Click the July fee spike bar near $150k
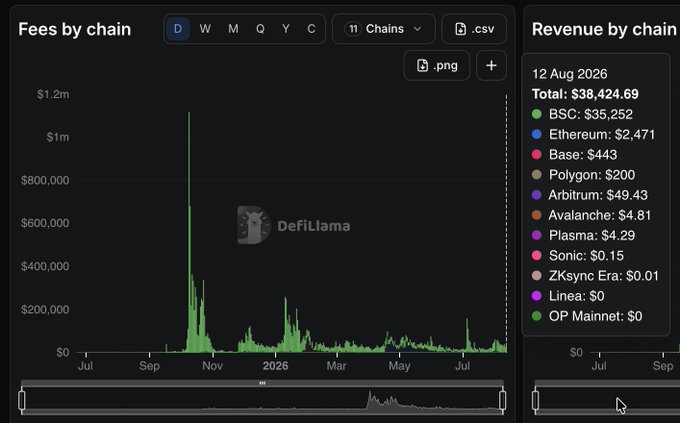The image size is (680, 423). point(468,335)
